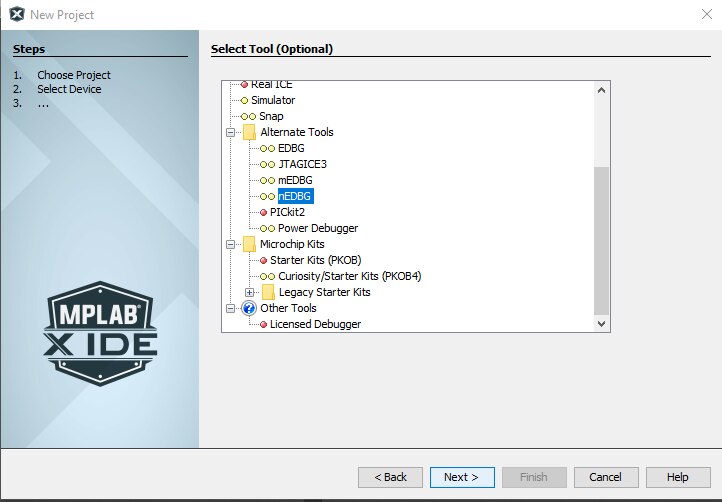Choose the mEDBG tool
722x502 pixels.
295,180
